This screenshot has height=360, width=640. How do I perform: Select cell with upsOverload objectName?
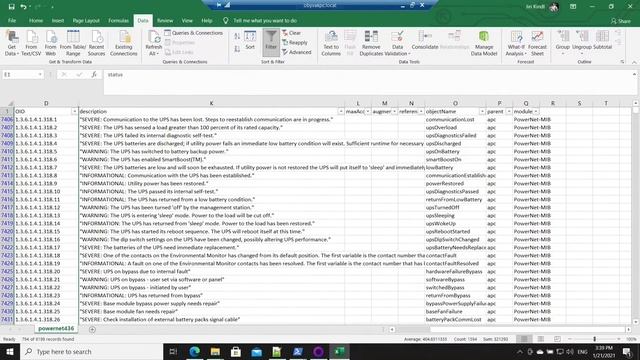(x=455, y=127)
